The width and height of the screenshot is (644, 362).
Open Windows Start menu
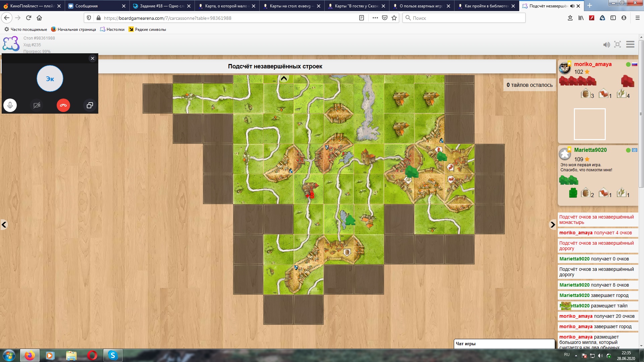click(x=9, y=355)
